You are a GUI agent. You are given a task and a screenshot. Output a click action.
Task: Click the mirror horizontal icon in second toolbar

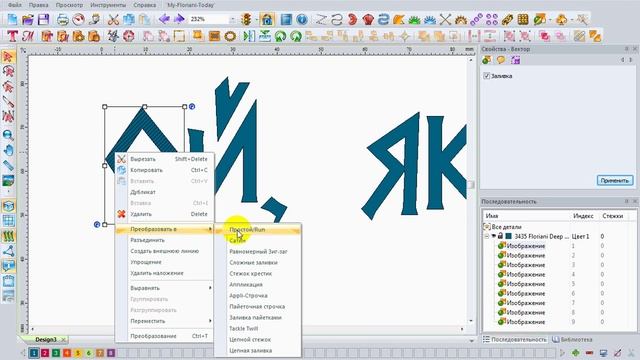click(x=249, y=36)
